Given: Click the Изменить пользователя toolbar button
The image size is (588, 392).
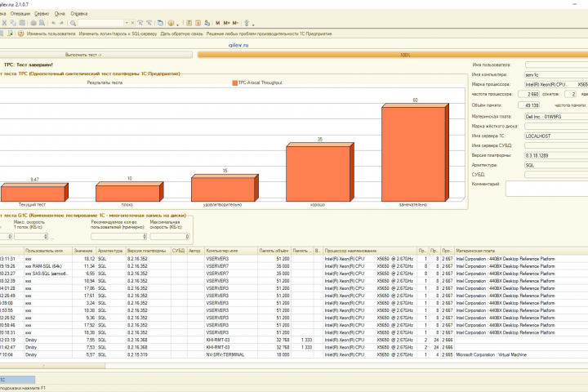Looking at the screenshot, I should pos(51,33).
